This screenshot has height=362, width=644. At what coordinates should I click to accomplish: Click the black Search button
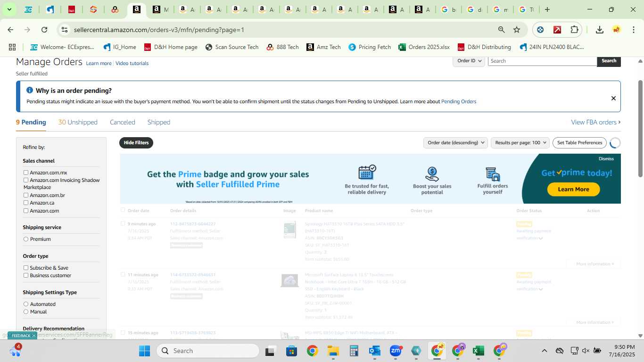click(609, 61)
